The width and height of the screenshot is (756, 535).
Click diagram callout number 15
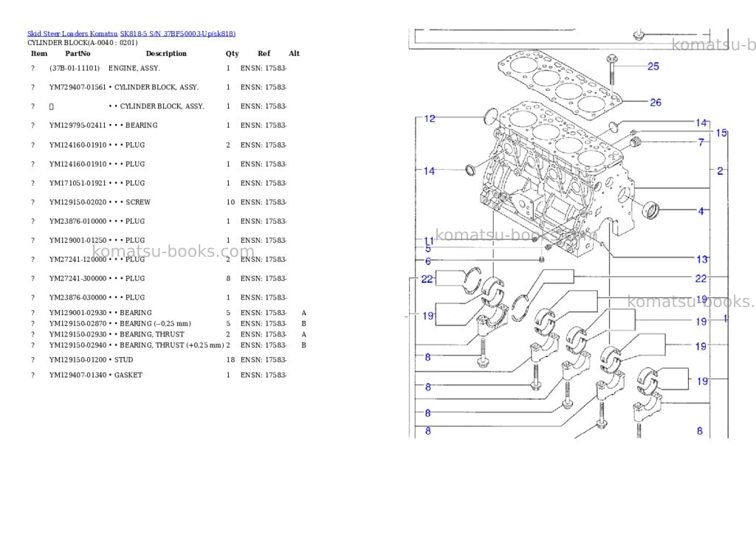721,133
